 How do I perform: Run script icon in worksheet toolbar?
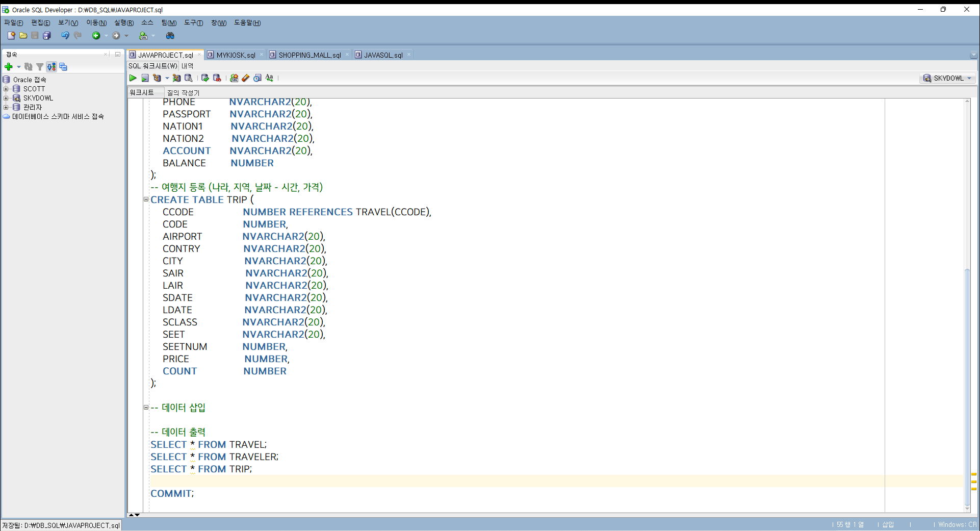pyautogui.click(x=145, y=78)
